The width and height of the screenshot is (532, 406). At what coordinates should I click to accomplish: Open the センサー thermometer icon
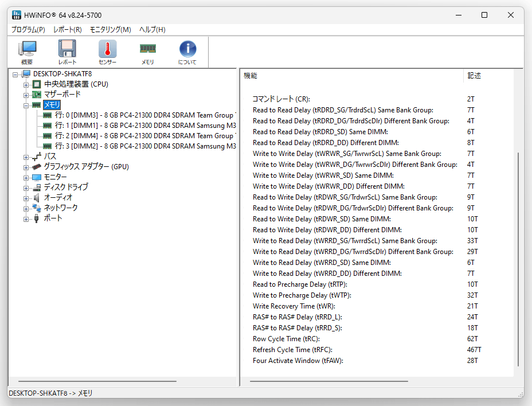pos(107,52)
